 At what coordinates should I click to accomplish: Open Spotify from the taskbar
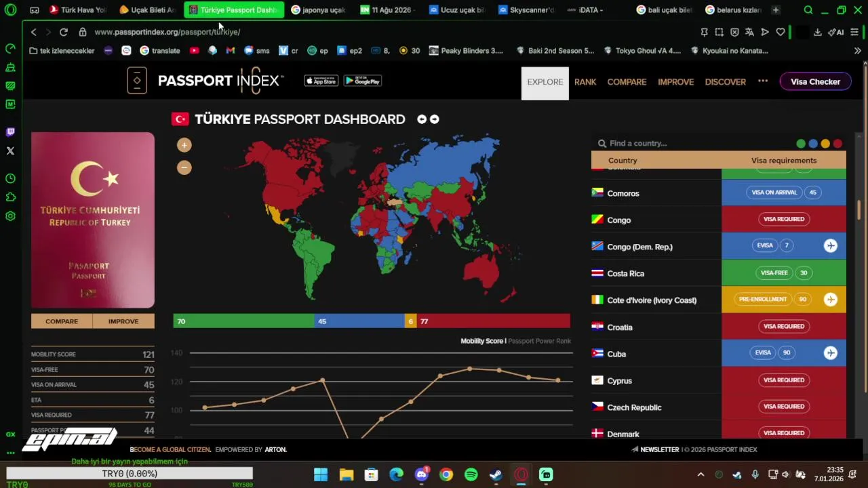point(471,474)
